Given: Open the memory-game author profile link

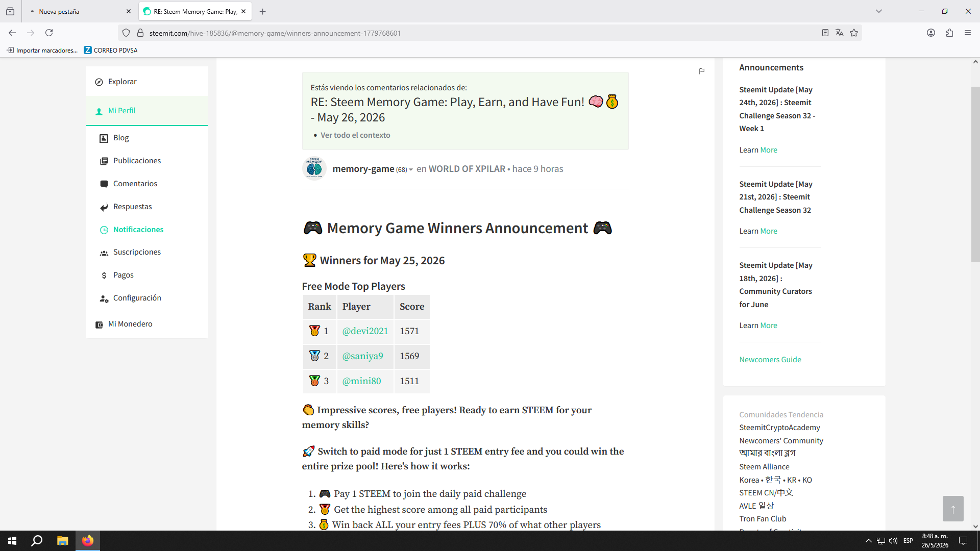Looking at the screenshot, I should [x=363, y=169].
